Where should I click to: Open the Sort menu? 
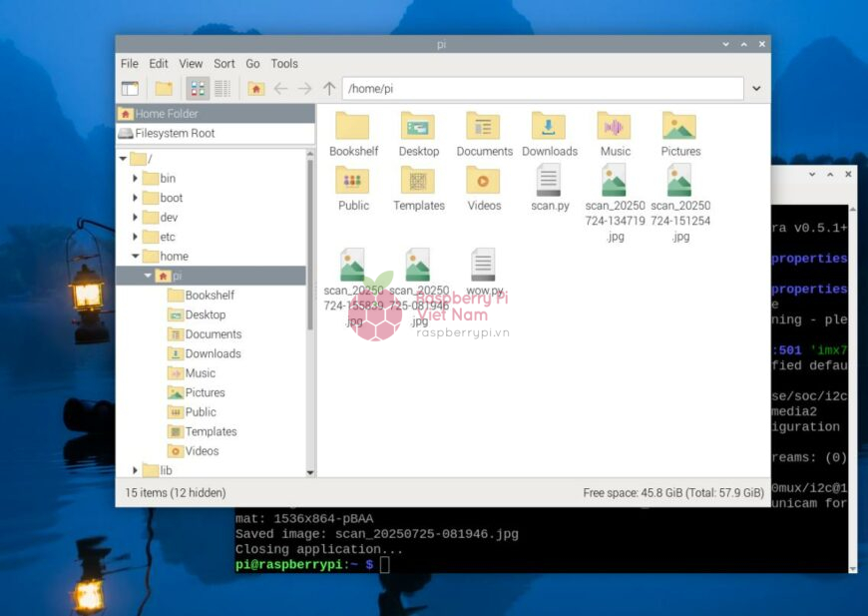(x=224, y=64)
